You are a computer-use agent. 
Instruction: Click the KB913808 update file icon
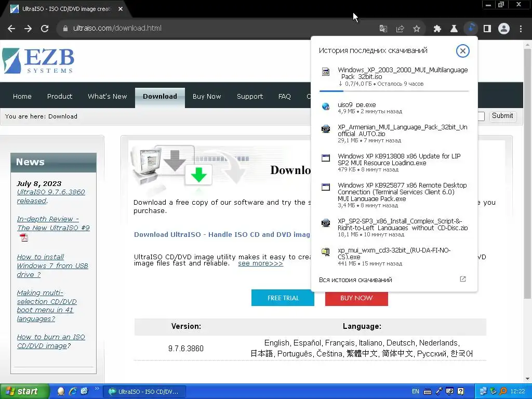coord(326,158)
